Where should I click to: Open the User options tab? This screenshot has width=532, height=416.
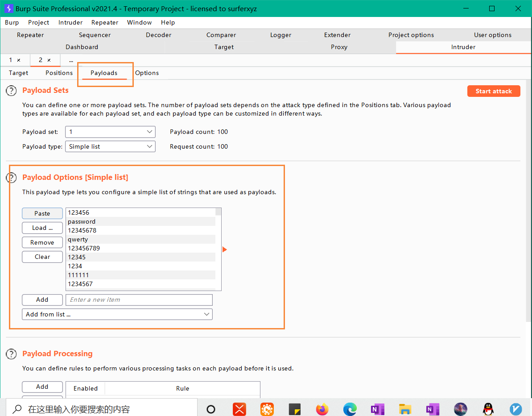pos(493,35)
